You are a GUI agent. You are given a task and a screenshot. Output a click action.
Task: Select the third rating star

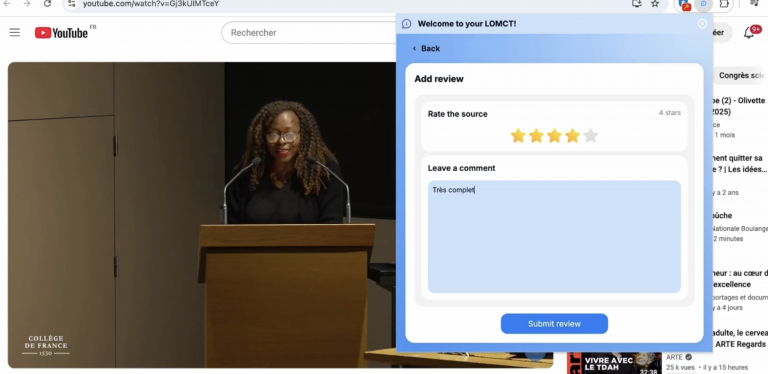(554, 136)
